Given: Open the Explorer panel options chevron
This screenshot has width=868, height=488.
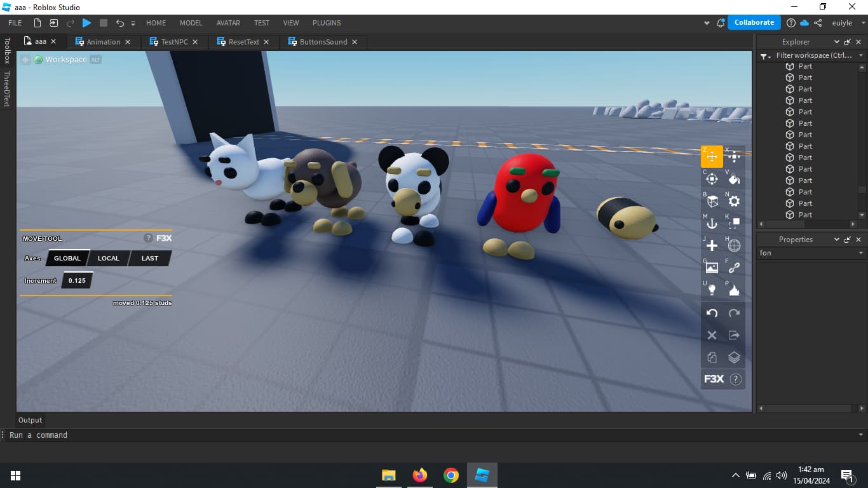Looking at the screenshot, I should pos(837,42).
